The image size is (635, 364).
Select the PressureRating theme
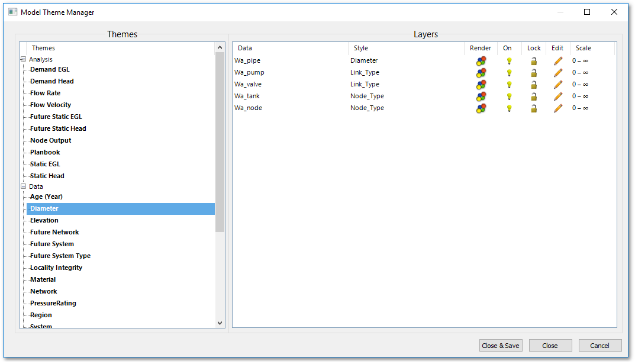tap(53, 303)
